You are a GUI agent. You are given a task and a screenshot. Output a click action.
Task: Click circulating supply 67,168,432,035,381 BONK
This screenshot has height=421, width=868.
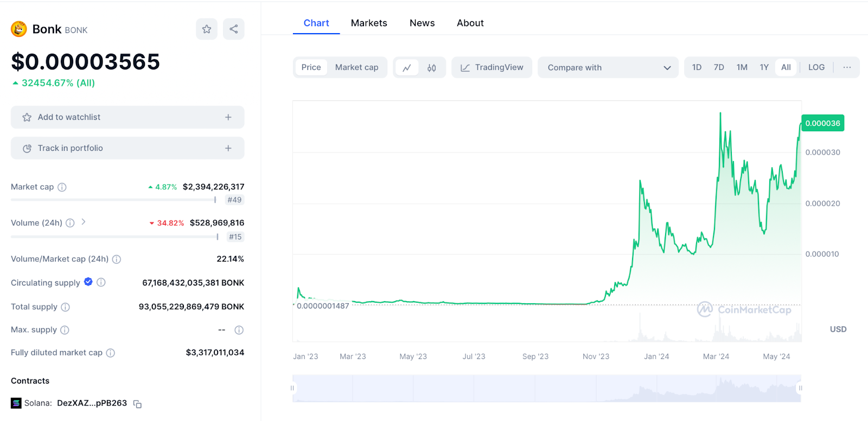[x=193, y=283]
